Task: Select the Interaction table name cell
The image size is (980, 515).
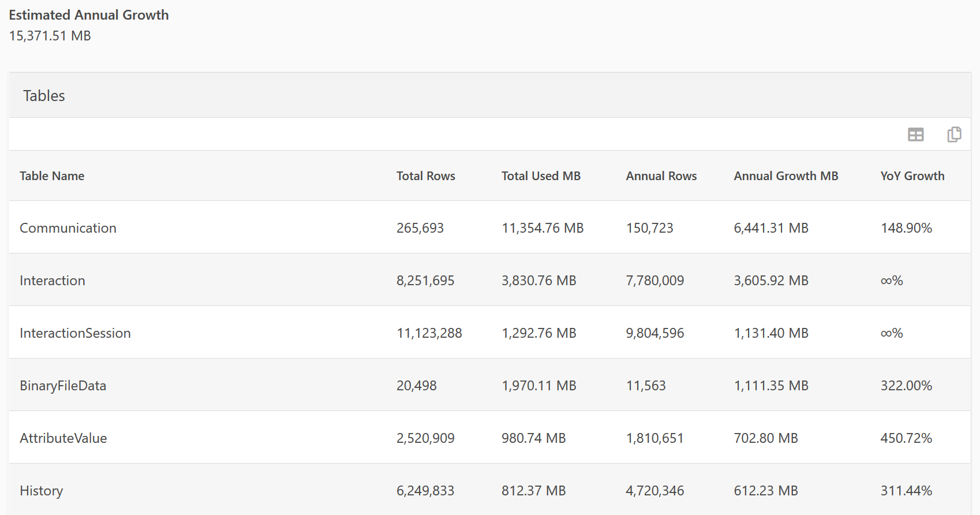Action: click(x=53, y=281)
